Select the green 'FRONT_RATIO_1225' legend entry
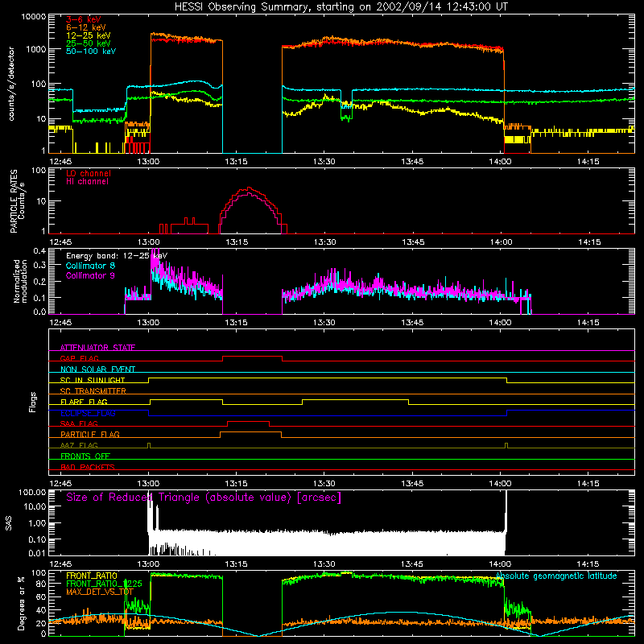This screenshot has width=644, height=644. [104, 584]
